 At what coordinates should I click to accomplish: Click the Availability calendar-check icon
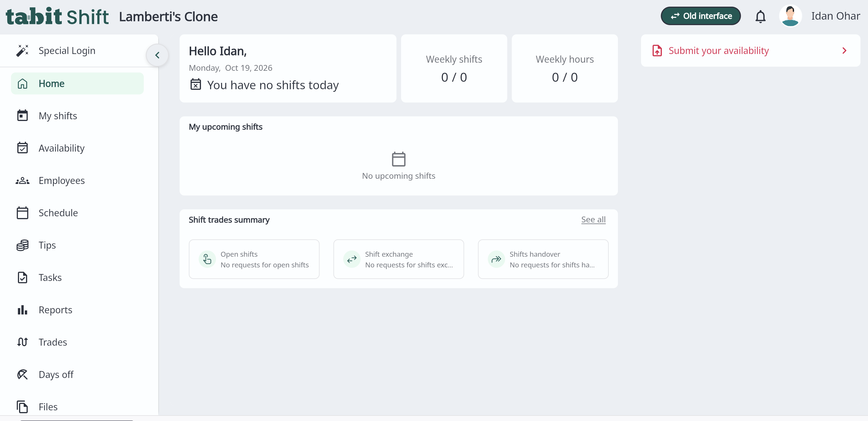click(22, 148)
